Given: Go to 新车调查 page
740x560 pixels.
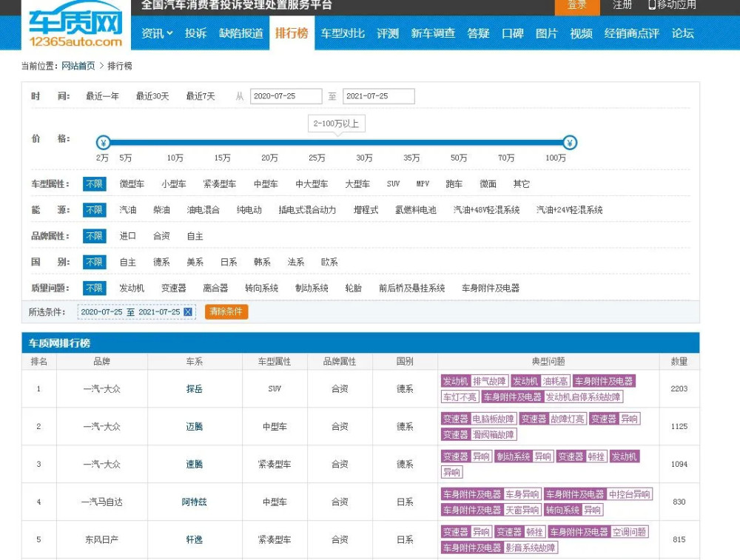Looking at the screenshot, I should coord(433,33).
